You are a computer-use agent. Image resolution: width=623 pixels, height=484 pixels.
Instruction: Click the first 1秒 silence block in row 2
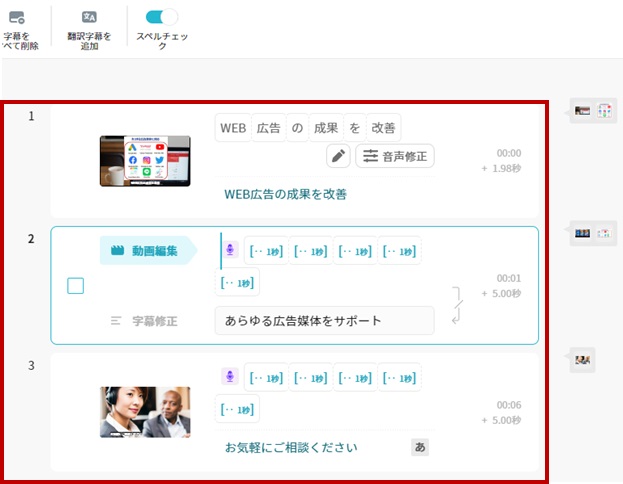coord(265,251)
